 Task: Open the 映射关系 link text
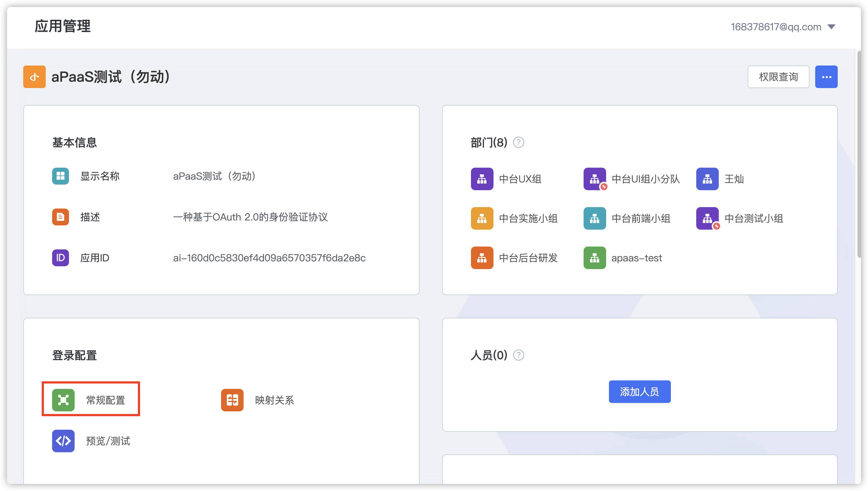[275, 400]
